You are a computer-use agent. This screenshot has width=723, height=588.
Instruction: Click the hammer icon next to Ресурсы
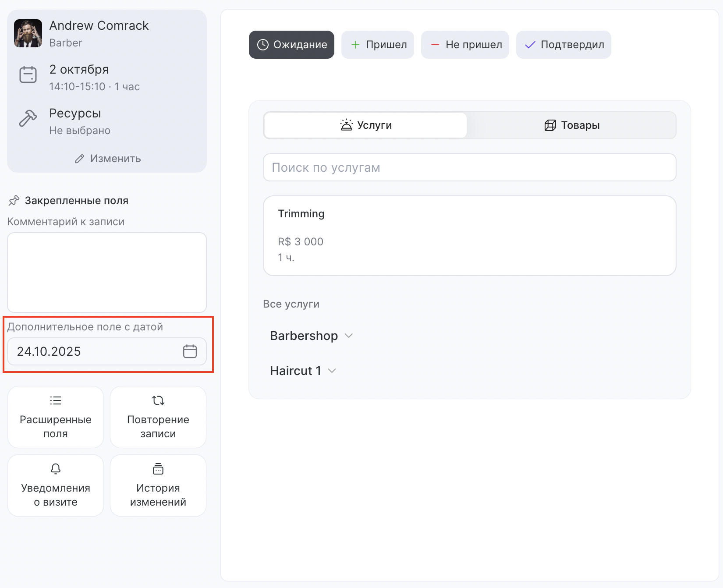pyautogui.click(x=28, y=118)
